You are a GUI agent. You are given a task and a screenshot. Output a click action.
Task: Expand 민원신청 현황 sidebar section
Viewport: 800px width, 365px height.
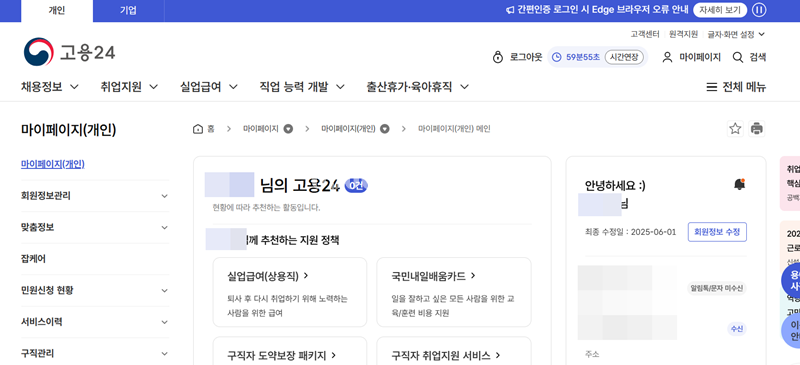click(95, 290)
